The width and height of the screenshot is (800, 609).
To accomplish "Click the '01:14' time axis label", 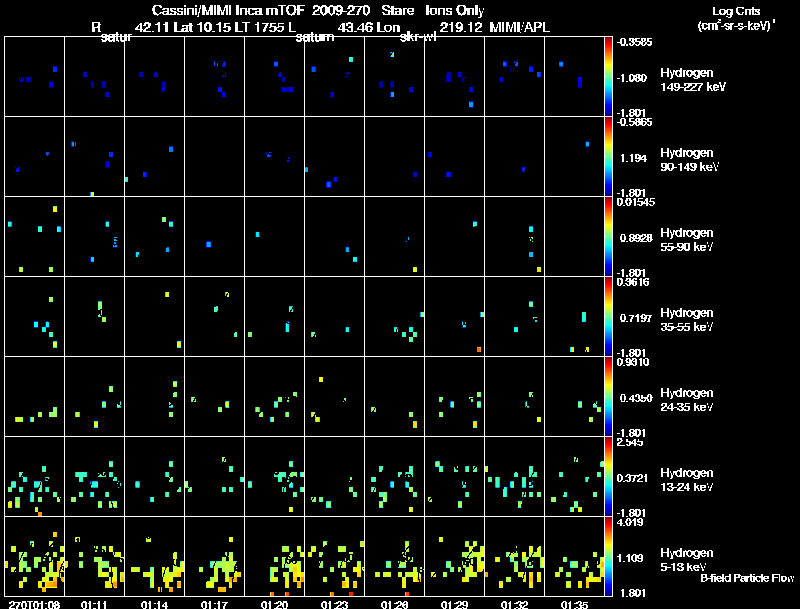I will tap(154, 604).
